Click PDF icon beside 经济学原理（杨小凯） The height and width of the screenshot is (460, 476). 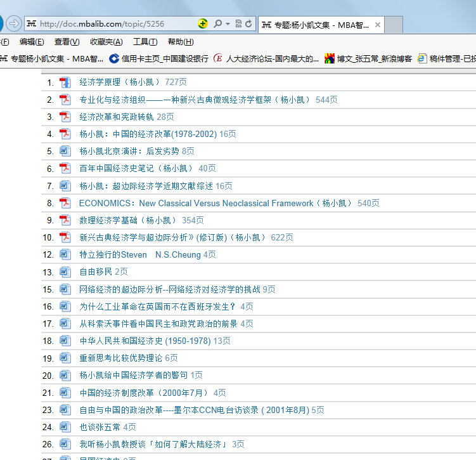tap(65, 82)
